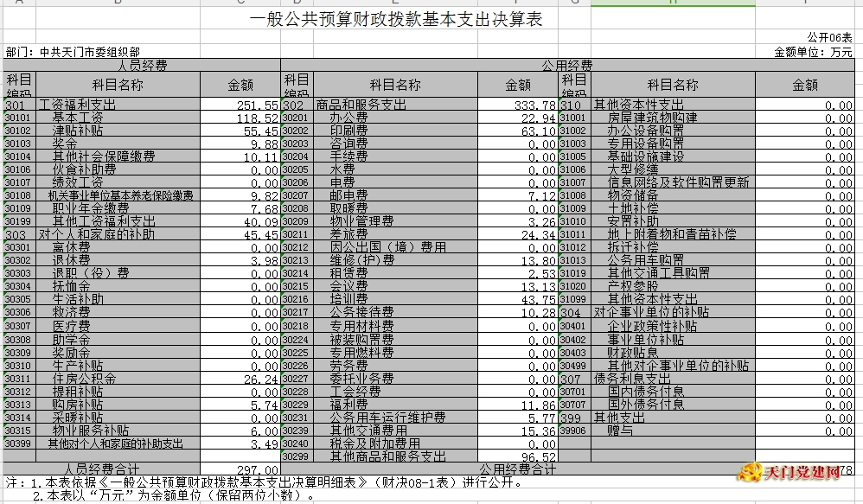Select the 办公设备购置 cell
Screen dimensions: 863x504
click(673, 131)
